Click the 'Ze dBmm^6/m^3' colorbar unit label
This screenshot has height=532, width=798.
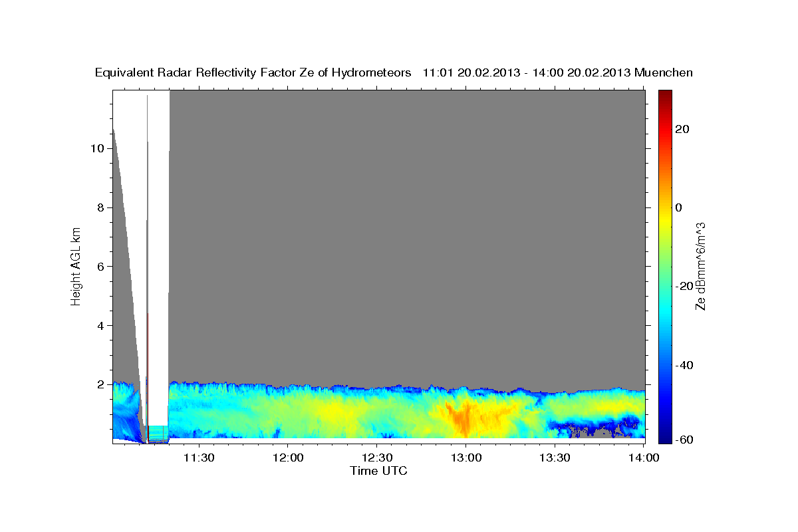[700, 267]
